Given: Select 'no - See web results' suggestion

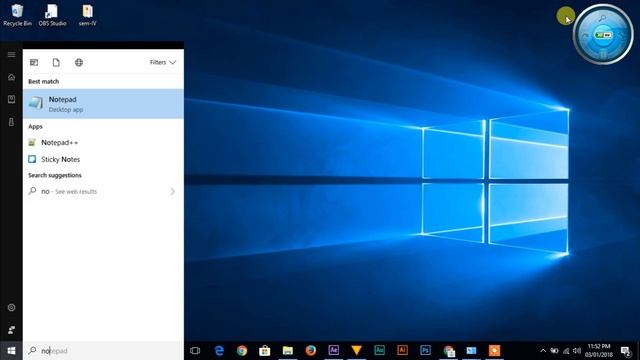Looking at the screenshot, I should point(103,191).
